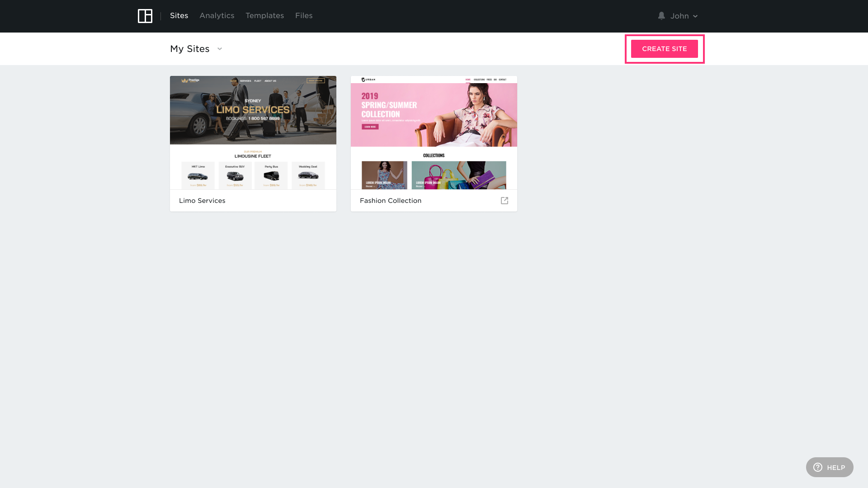Screen dimensions: 868x488
Task: Open the John user account menu
Action: [679, 16]
